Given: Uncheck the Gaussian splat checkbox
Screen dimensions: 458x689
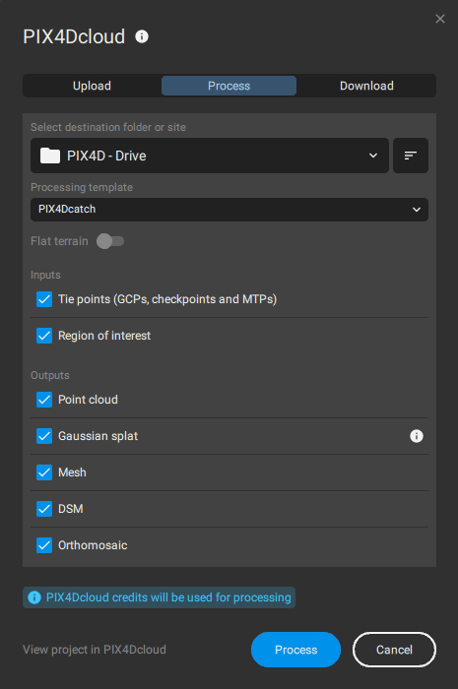Looking at the screenshot, I should (44, 436).
